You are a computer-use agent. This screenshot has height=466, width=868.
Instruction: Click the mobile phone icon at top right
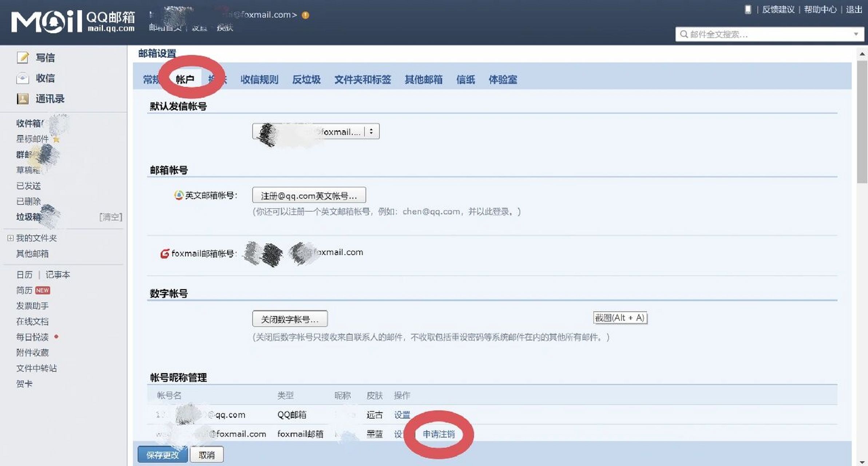[x=748, y=9]
